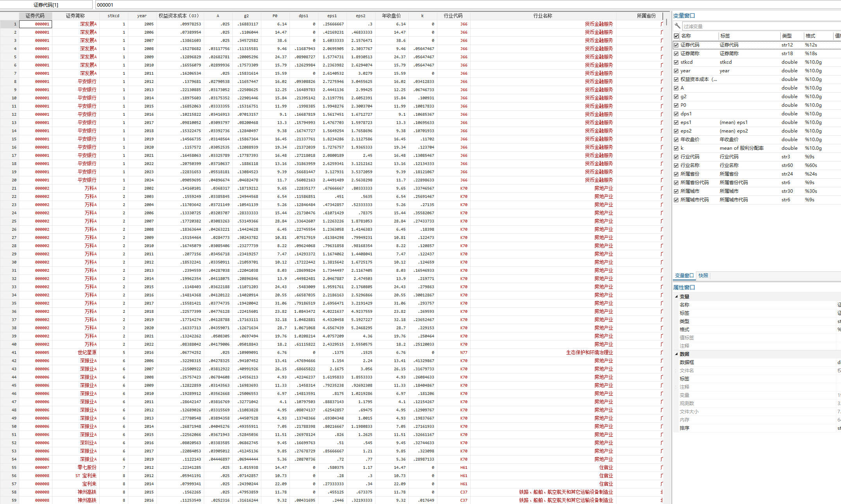Click the 类型 column header in variables list

tap(787, 36)
